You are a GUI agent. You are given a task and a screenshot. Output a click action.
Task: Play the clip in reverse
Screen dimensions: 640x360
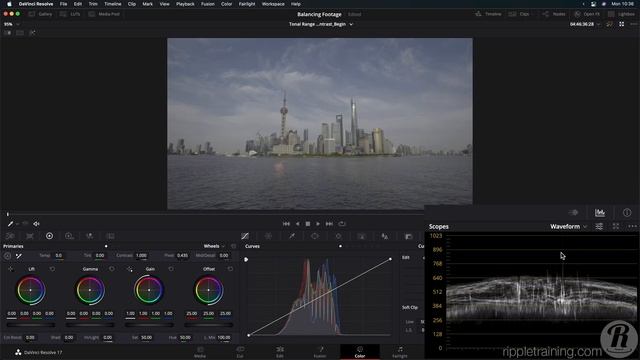pos(298,224)
